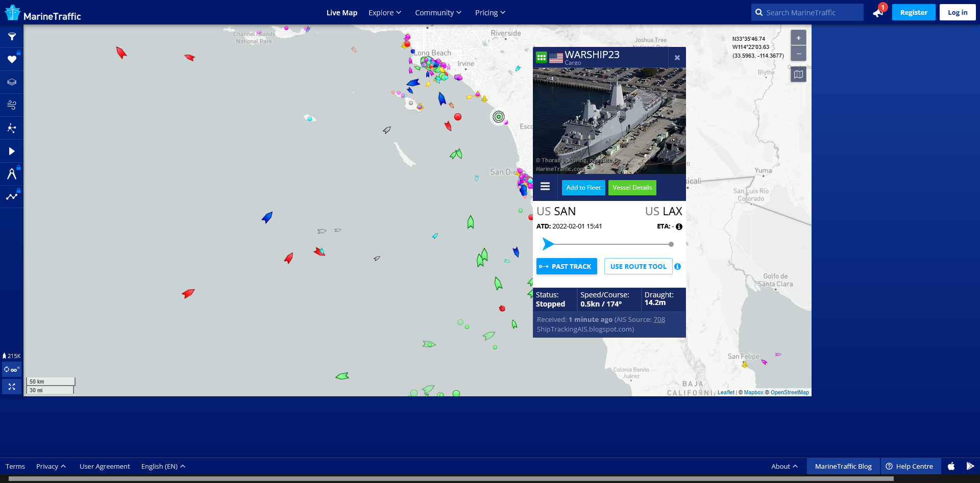Add WARSHIP23 to Fleet
Image resolution: width=980 pixels, height=483 pixels.
pos(583,188)
